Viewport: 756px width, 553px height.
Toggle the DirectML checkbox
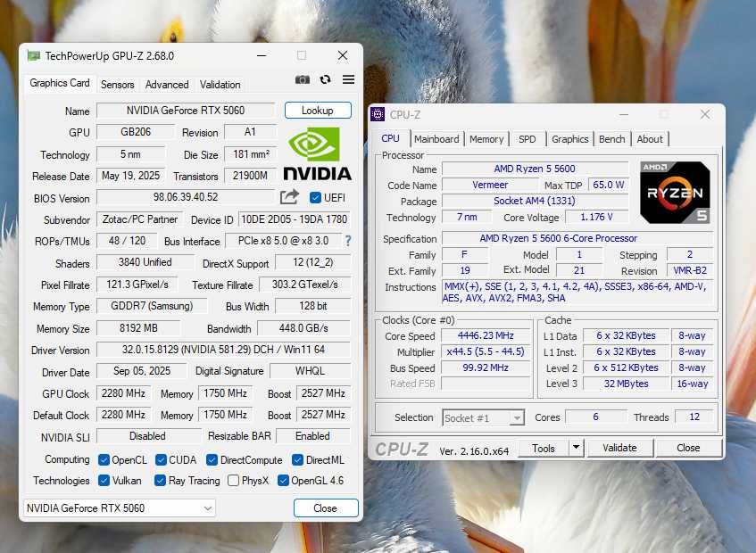pos(297,459)
